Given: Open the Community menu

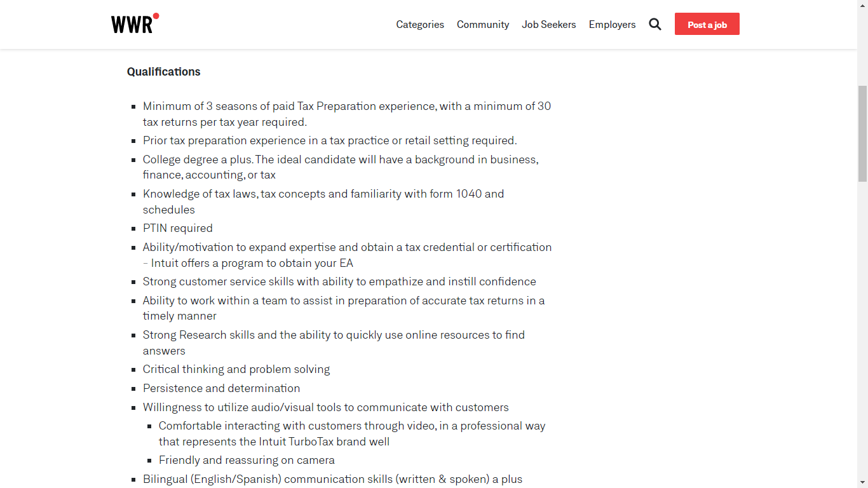Looking at the screenshot, I should pyautogui.click(x=483, y=24).
